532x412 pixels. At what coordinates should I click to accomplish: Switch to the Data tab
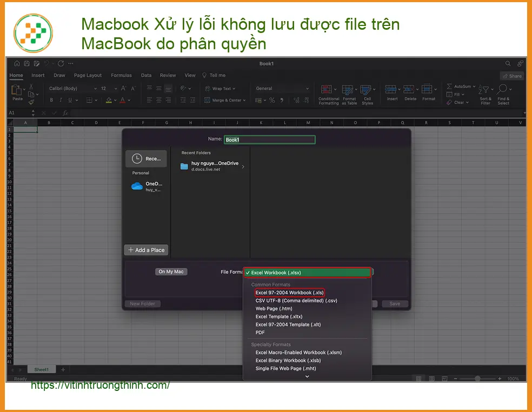point(146,75)
